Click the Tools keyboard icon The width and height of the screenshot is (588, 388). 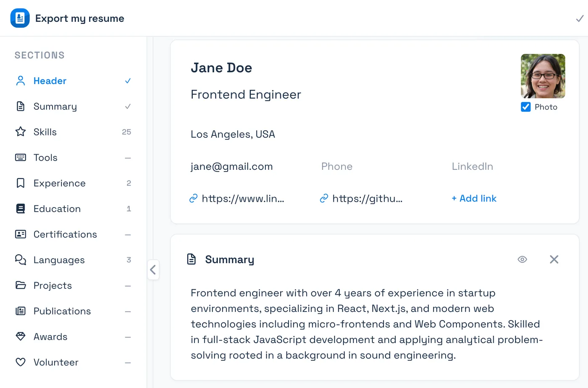click(21, 158)
